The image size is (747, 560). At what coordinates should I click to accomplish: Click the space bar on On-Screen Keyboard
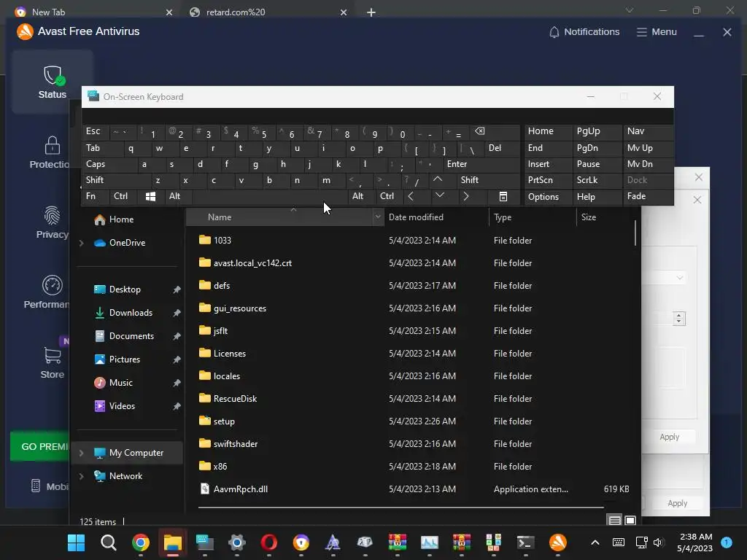[x=270, y=196]
